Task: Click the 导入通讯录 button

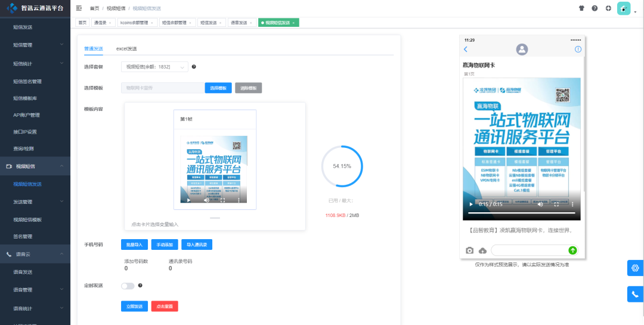Action: (197, 244)
